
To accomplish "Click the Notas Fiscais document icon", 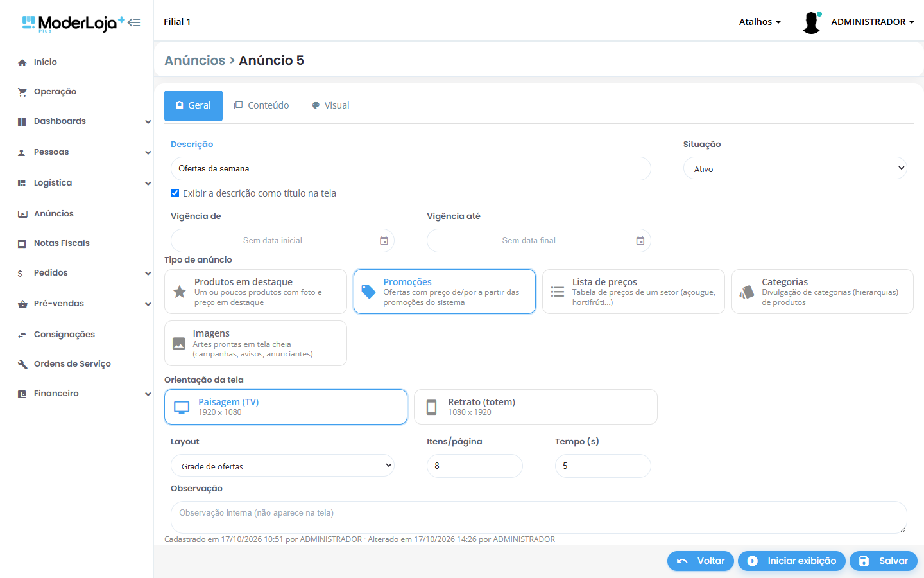I will 22,244.
